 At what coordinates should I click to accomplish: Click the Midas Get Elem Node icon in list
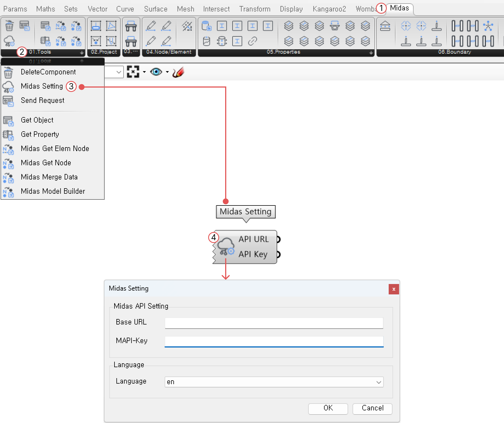coord(8,149)
